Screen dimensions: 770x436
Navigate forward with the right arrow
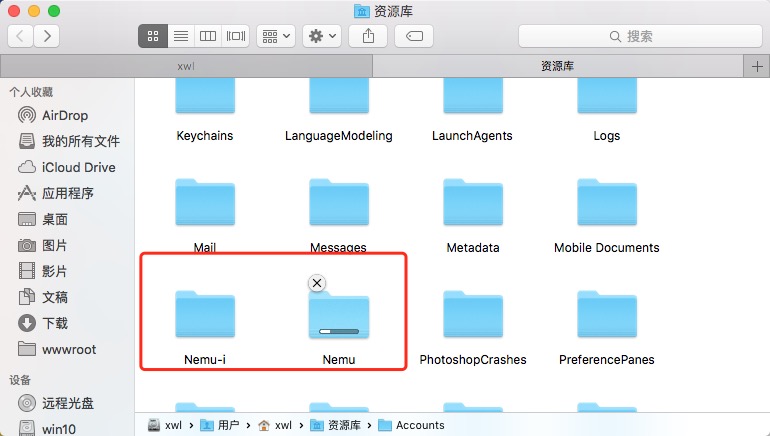(46, 36)
